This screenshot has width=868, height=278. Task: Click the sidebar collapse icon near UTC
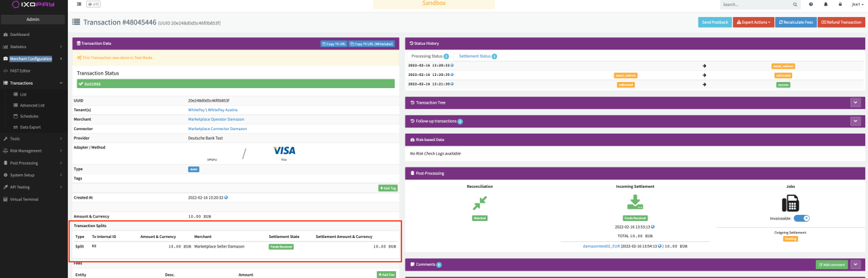(79, 4)
